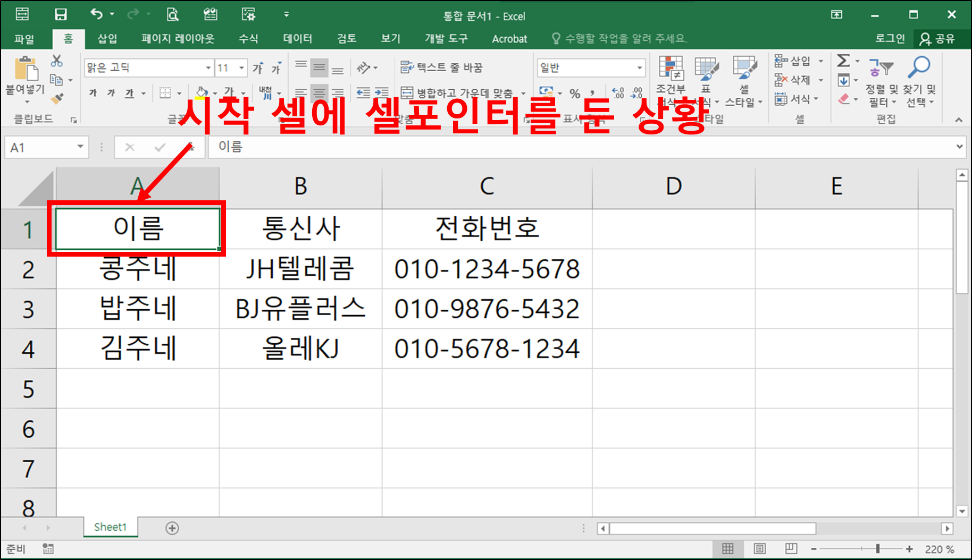Screen dimensions: 972x560
Task: Expand the Name Box dropdown arrow
Action: [80, 147]
